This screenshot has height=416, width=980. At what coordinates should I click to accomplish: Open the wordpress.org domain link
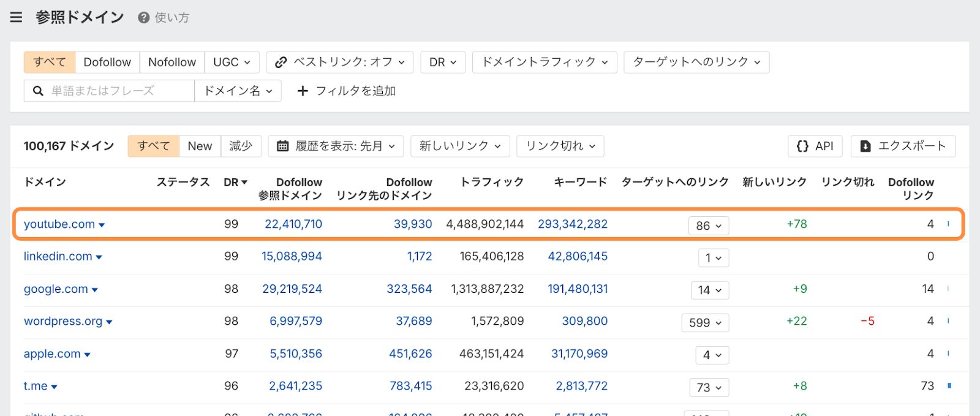click(x=63, y=321)
